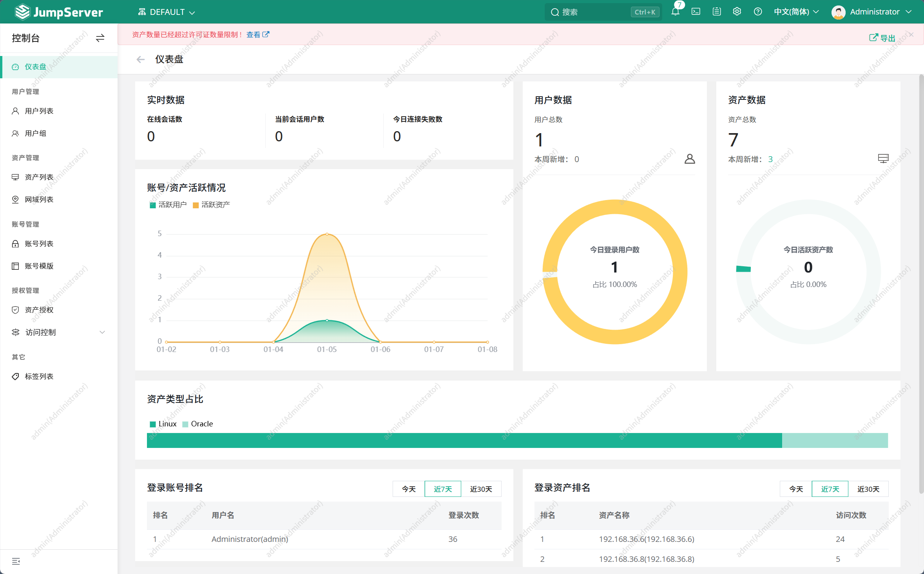924x574 pixels.
Task: Toggle the console view switch icon
Action: [x=100, y=38]
